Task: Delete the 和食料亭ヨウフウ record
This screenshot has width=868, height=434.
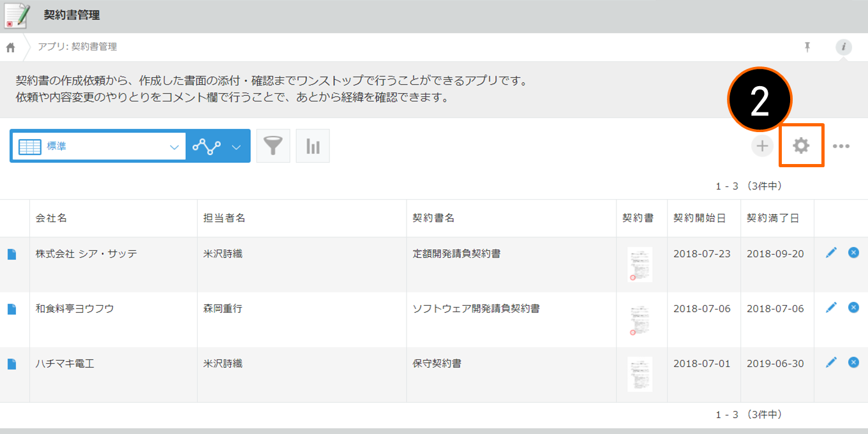Action: pyautogui.click(x=853, y=308)
